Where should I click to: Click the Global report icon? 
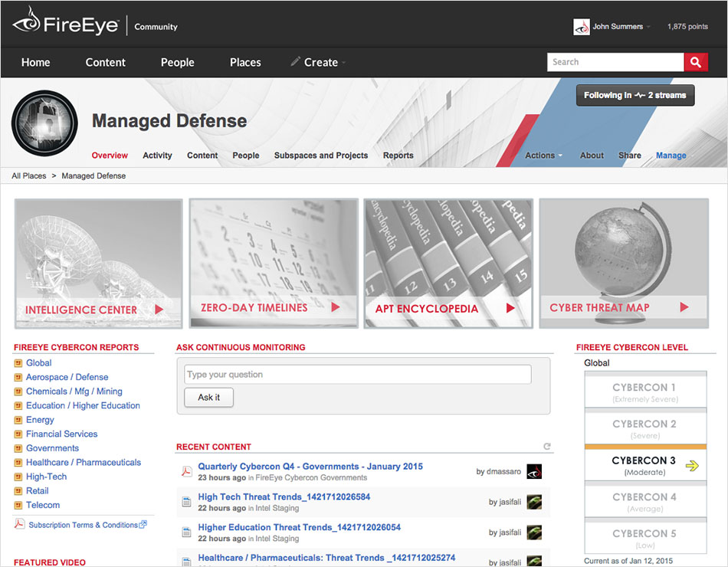click(18, 363)
